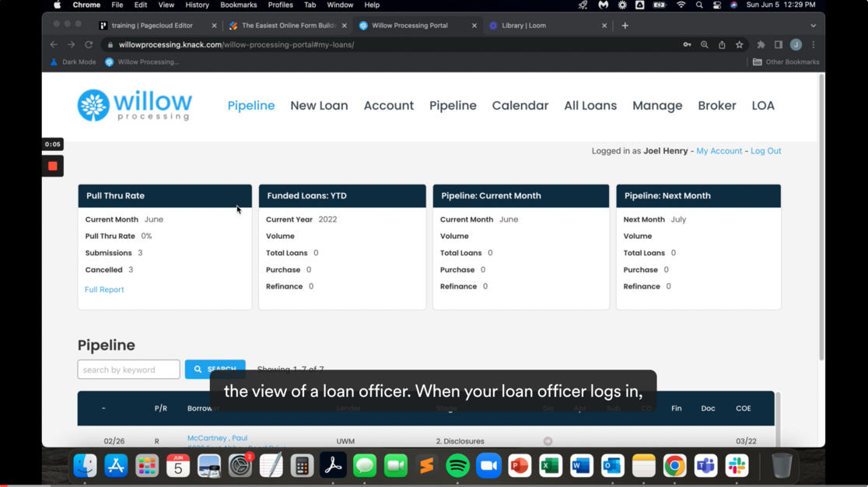The height and width of the screenshot is (487, 868).
Task: Expand the tab search chevron
Action: point(813,26)
